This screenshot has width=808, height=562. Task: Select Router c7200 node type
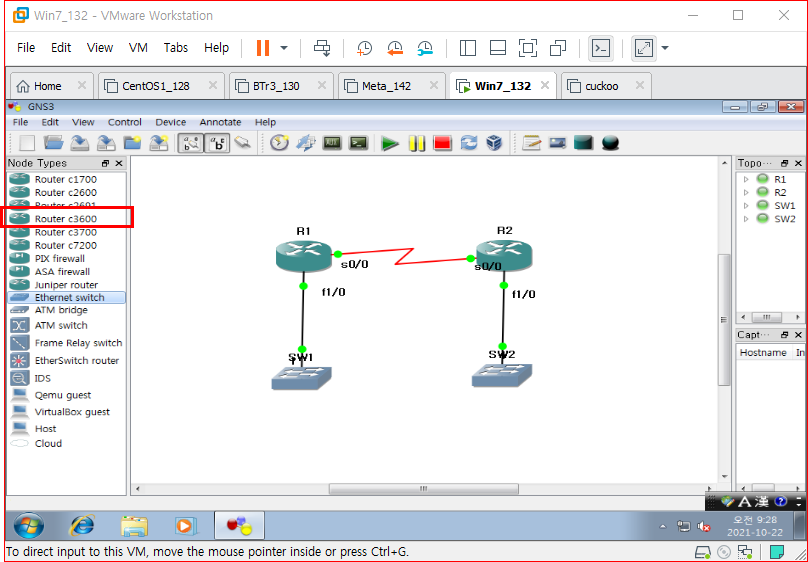point(67,245)
